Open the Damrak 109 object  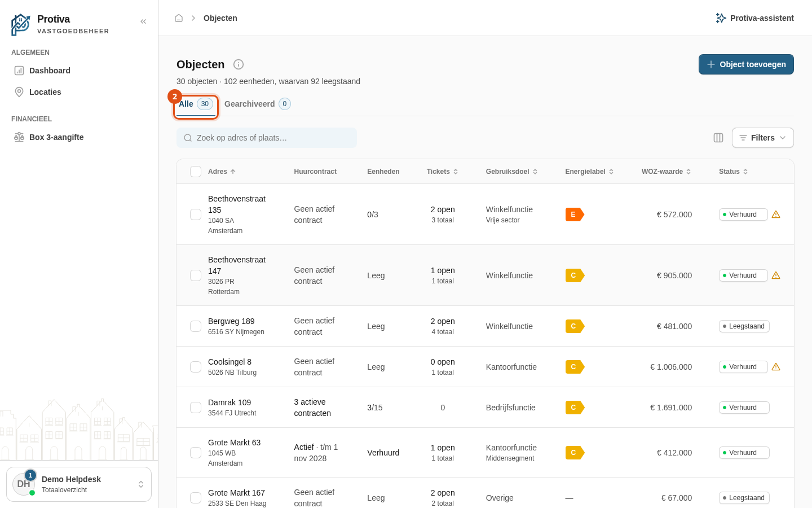[x=230, y=402]
